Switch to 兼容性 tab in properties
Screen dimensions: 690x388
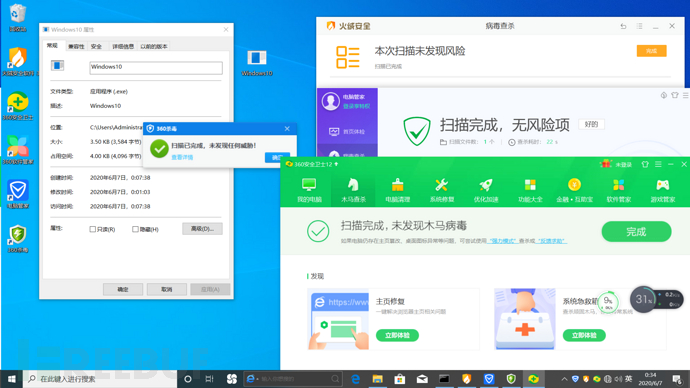tap(76, 46)
